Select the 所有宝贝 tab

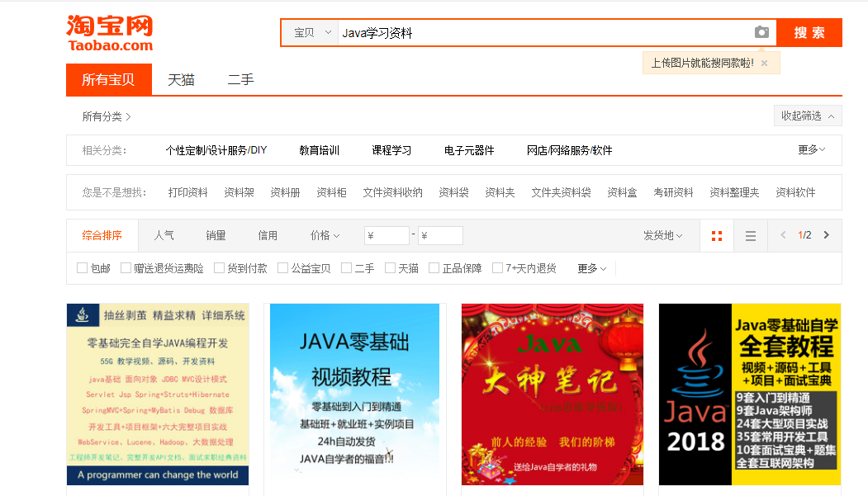click(108, 79)
